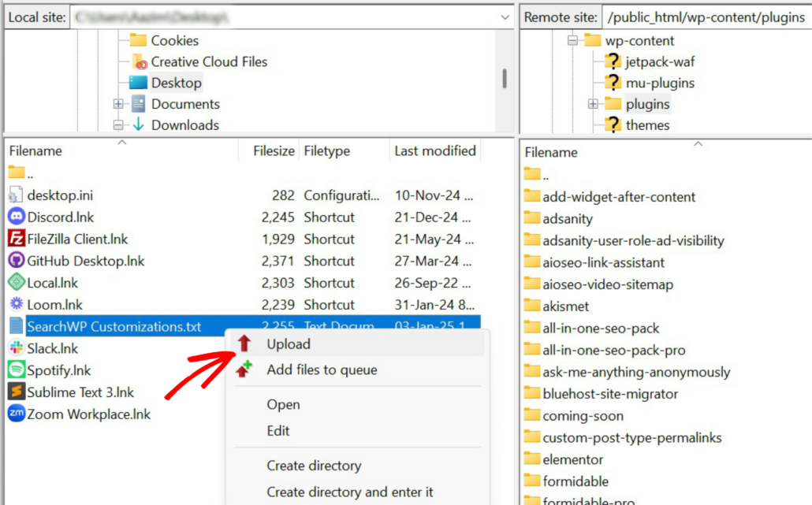The image size is (812, 505).
Task: Click the green Add-to-queue arrow icon
Action: [x=244, y=369]
